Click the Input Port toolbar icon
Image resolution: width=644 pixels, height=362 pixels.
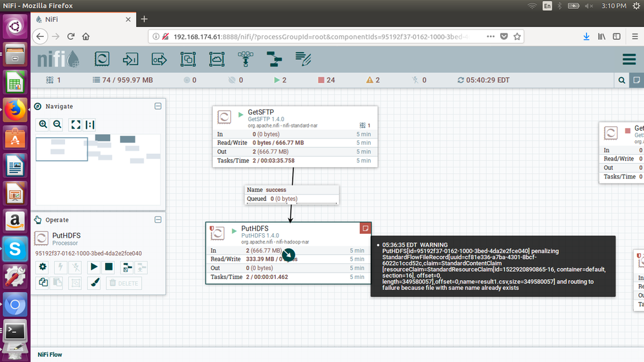[131, 60]
